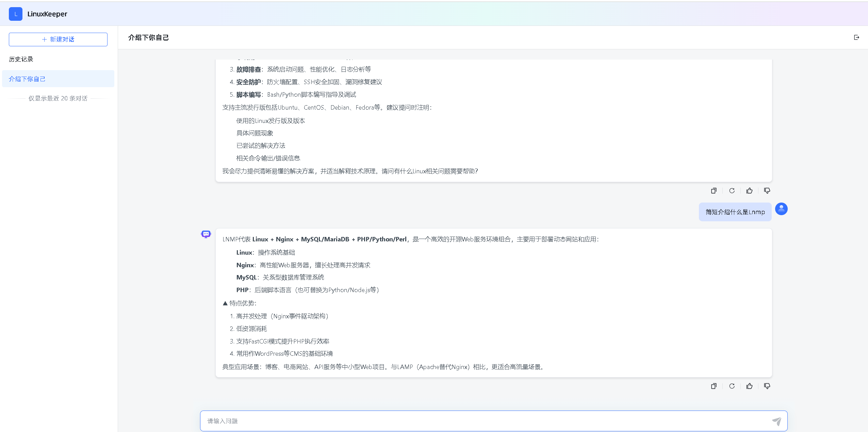Image resolution: width=868 pixels, height=432 pixels.
Task: Give a thumbs down to the LNMP answer
Action: [x=767, y=386]
